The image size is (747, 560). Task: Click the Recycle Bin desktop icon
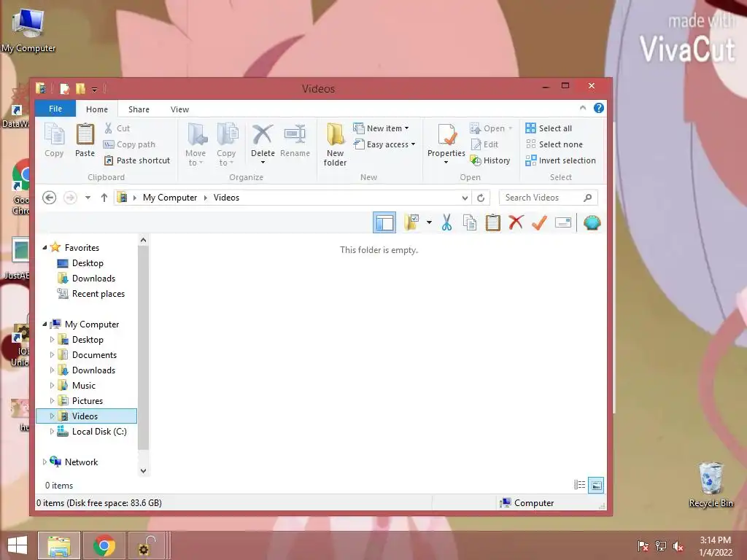(711, 484)
